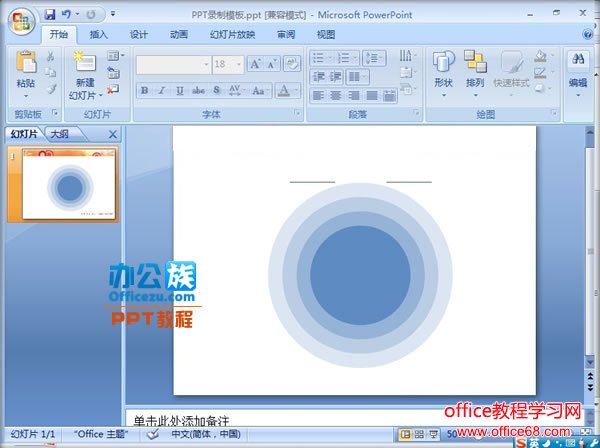Image resolution: width=600 pixels, height=448 pixels.
Task: Center the text alignment
Action: pyautogui.click(x=336, y=96)
